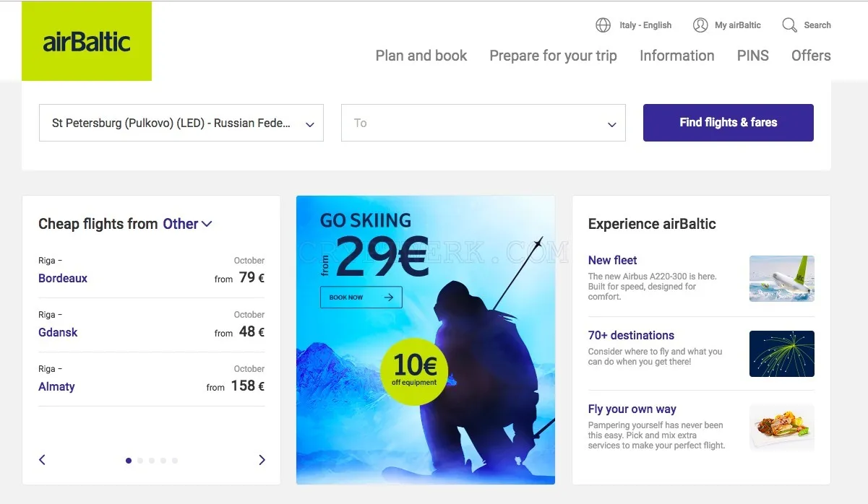This screenshot has width=868, height=504.
Task: Click the Pampering yourself description text
Action: [656, 435]
